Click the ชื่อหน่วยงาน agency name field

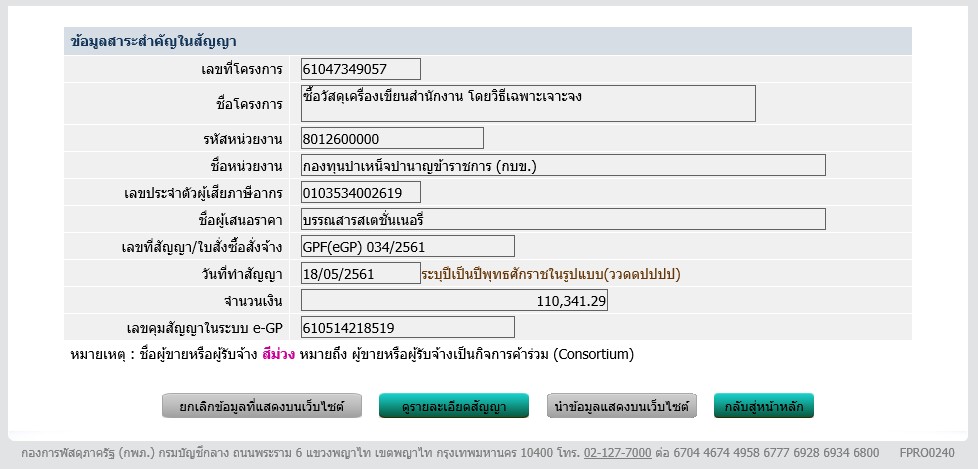(563, 165)
